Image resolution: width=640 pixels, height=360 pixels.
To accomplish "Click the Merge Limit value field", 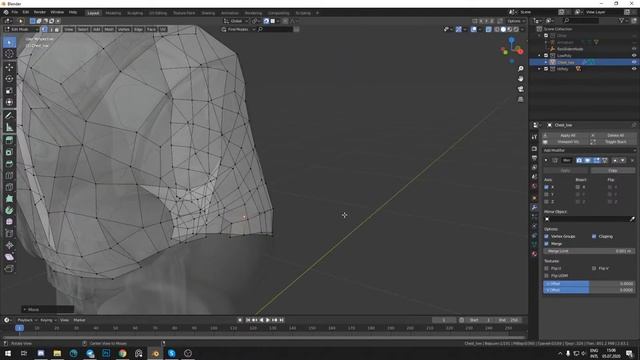I will click(589, 251).
